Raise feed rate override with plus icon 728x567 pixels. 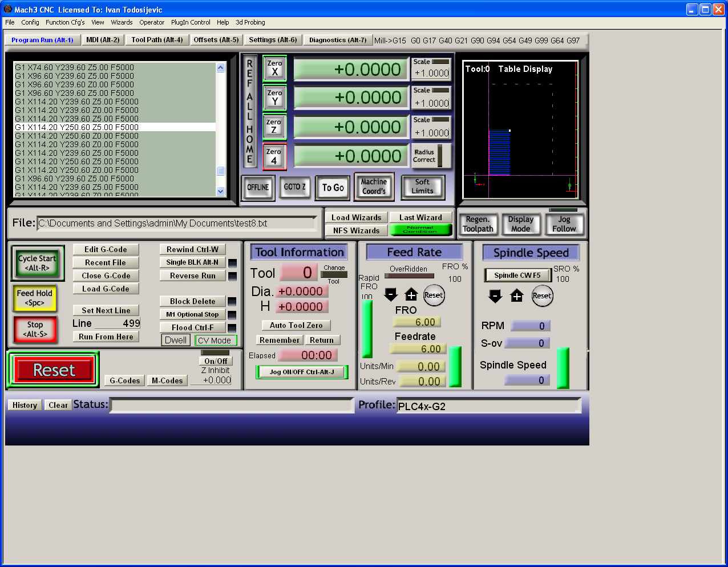(x=411, y=295)
